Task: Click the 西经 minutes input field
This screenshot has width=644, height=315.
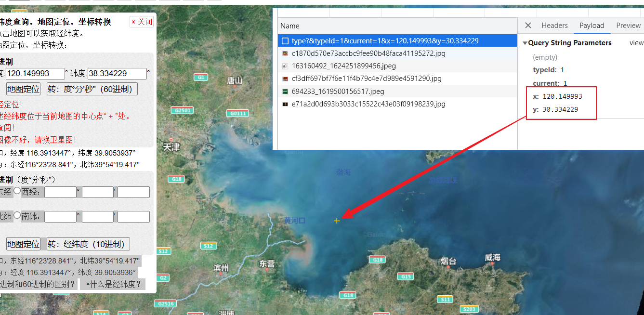Action: click(97, 192)
